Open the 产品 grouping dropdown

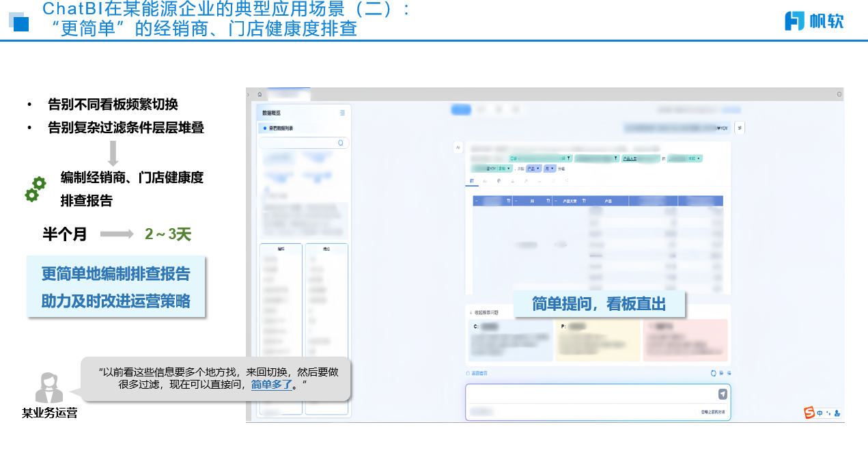coord(533,168)
